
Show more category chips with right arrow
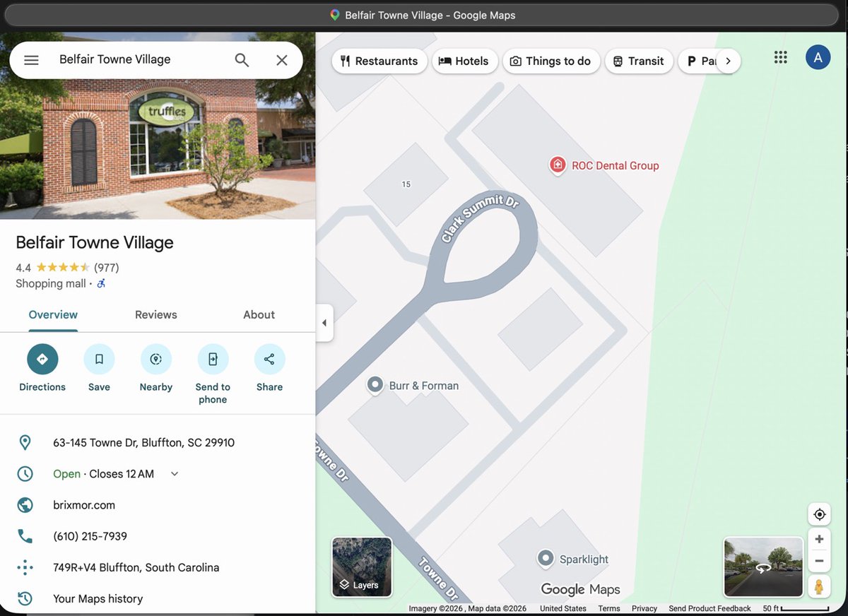(x=729, y=61)
